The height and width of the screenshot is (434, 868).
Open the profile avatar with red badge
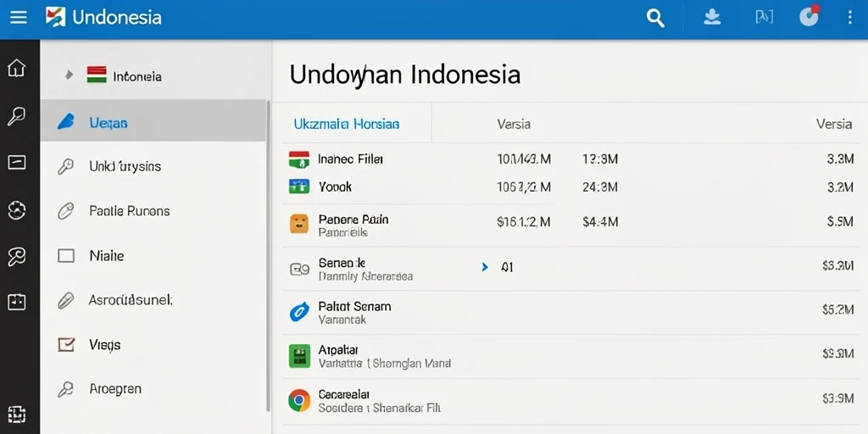coord(810,16)
